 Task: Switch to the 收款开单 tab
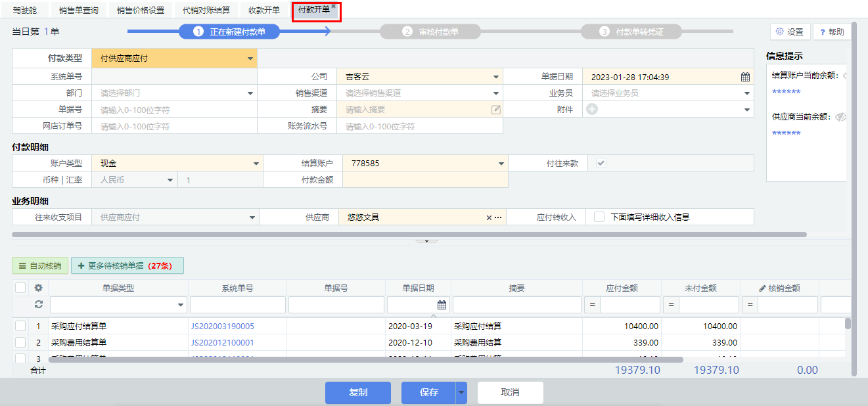(264, 10)
